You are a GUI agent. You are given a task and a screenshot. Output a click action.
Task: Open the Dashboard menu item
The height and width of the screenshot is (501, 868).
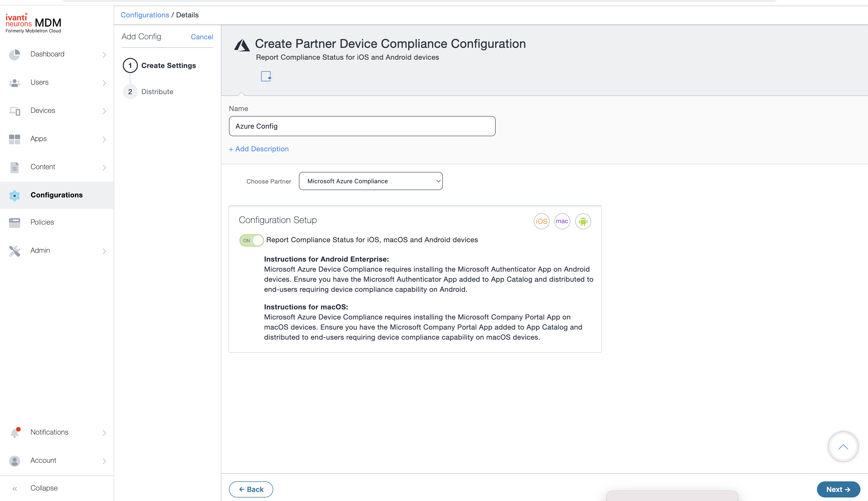48,54
